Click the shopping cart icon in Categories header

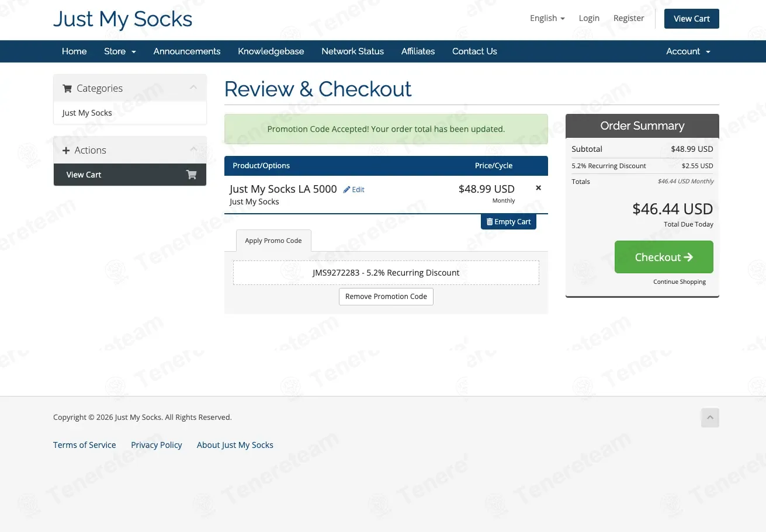67,89
